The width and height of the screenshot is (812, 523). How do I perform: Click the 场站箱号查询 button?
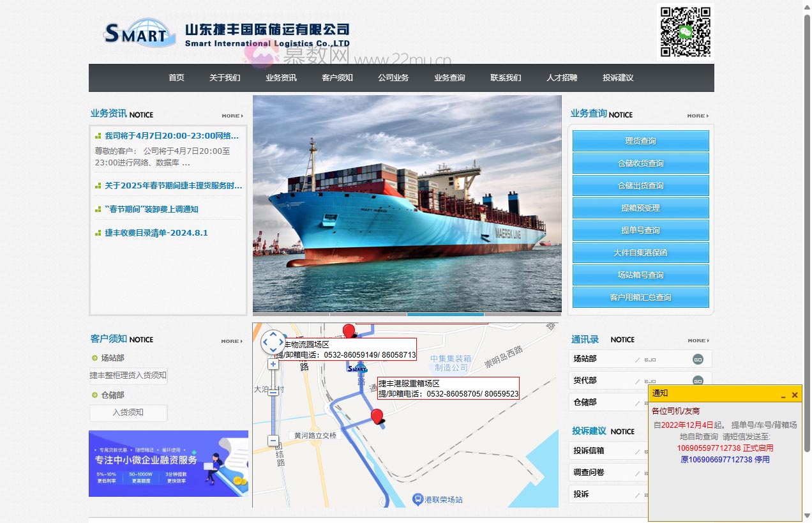coord(640,275)
